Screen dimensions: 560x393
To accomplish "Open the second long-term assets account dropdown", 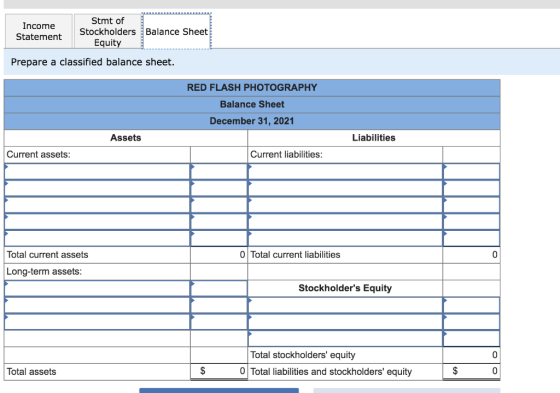I will [x=97, y=305].
